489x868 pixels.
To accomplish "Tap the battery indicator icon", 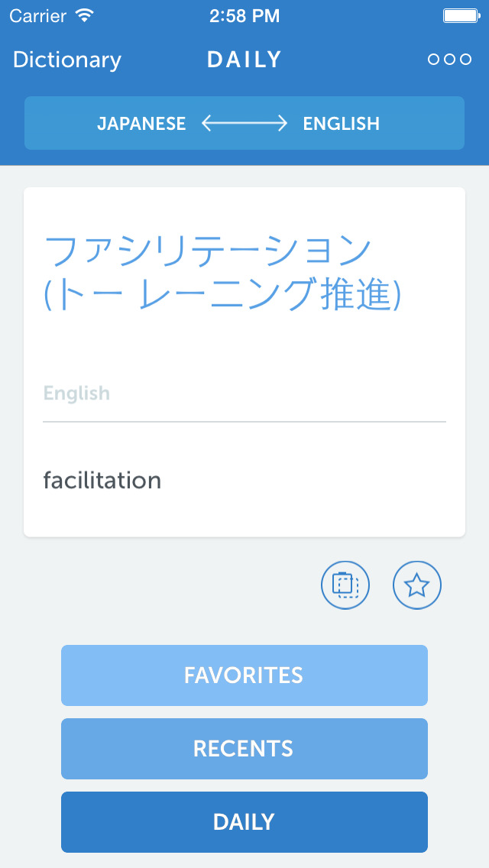I will coord(460,15).
